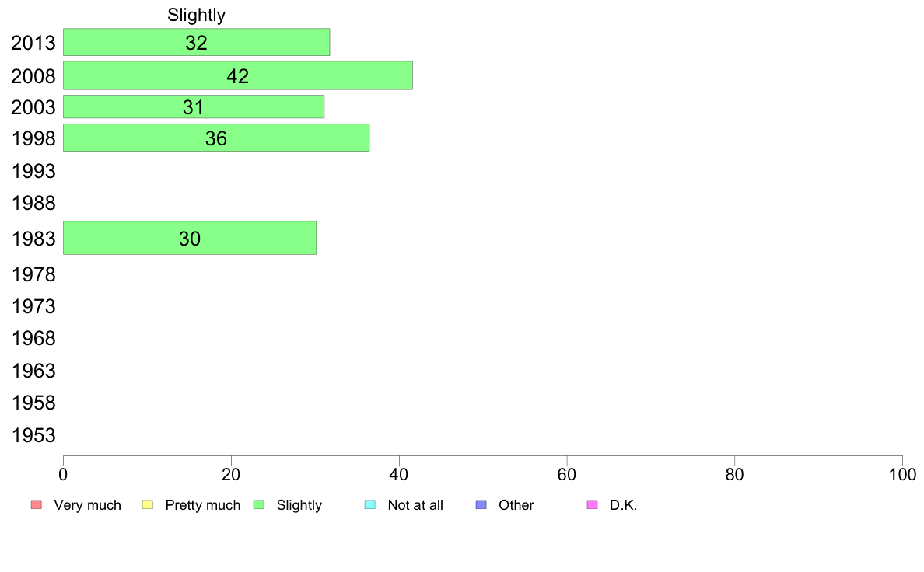Click the Very much legend label
The height and width of the screenshot is (572, 924).
coord(87,505)
